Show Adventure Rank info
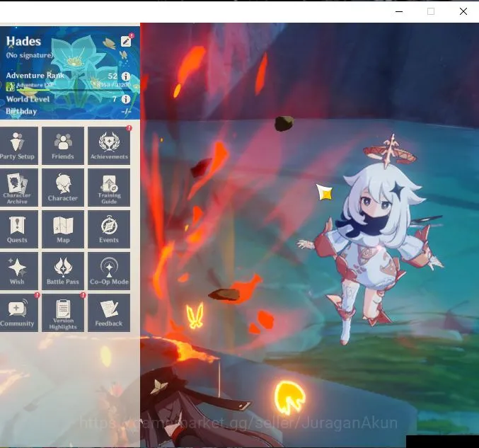 [x=126, y=76]
